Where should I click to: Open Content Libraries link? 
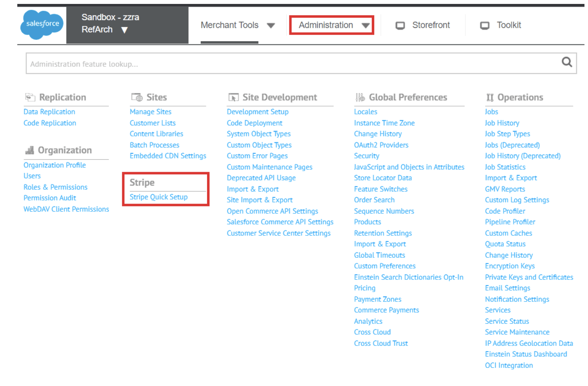coord(156,134)
